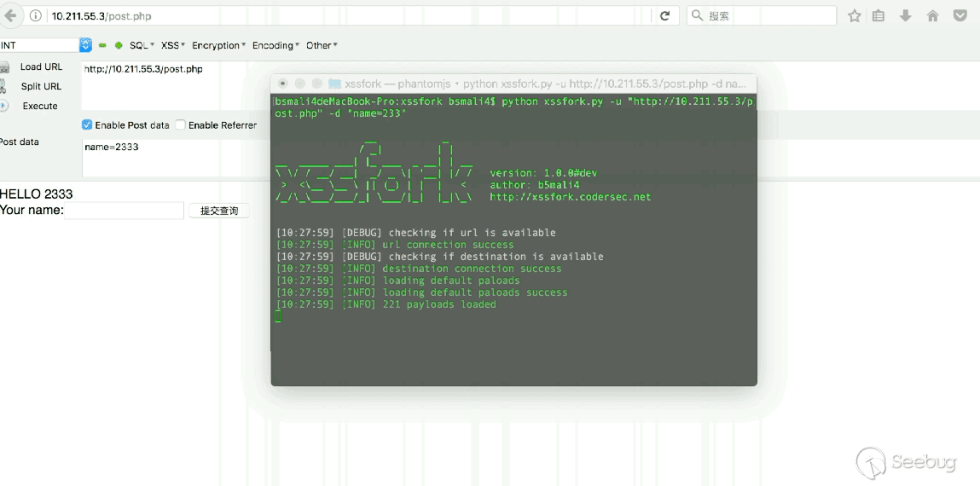Screen dimensions: 980x486
Task: Open the Encoding menu
Action: pyautogui.click(x=275, y=45)
